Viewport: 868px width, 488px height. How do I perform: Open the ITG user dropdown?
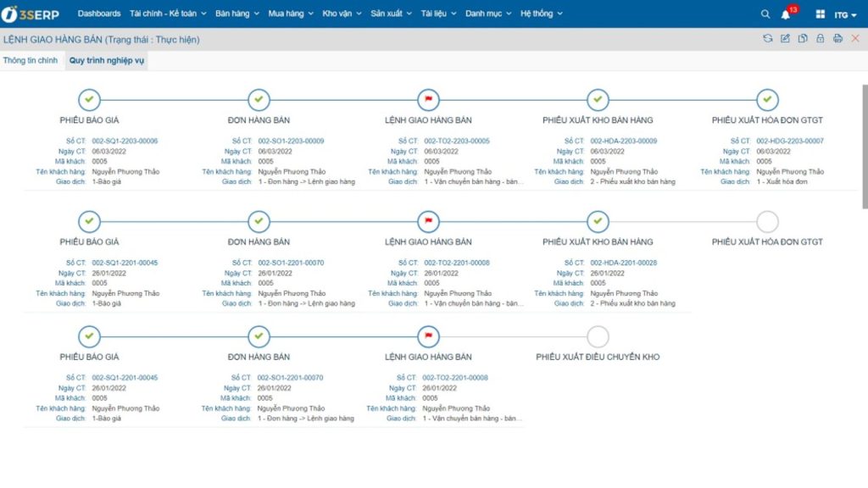tap(845, 15)
